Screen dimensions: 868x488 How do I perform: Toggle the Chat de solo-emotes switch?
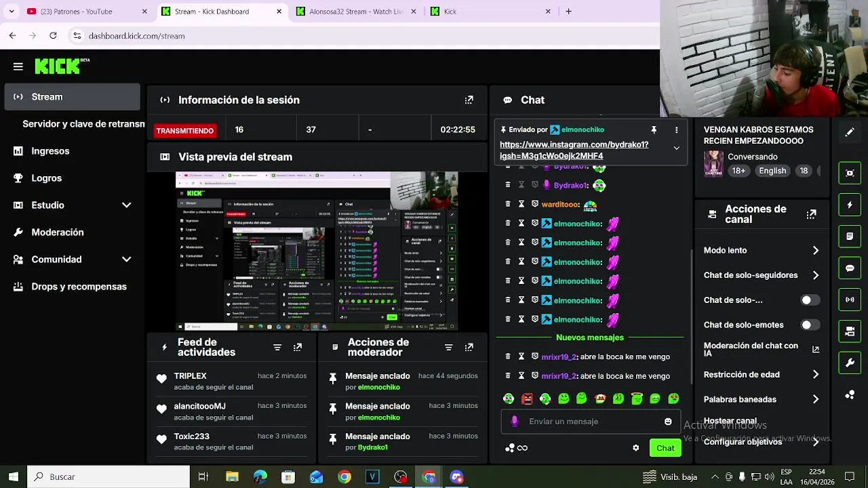(810, 325)
